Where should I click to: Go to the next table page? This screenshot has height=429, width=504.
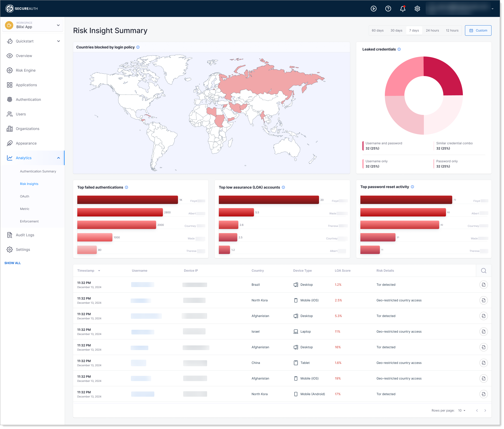[486, 410]
